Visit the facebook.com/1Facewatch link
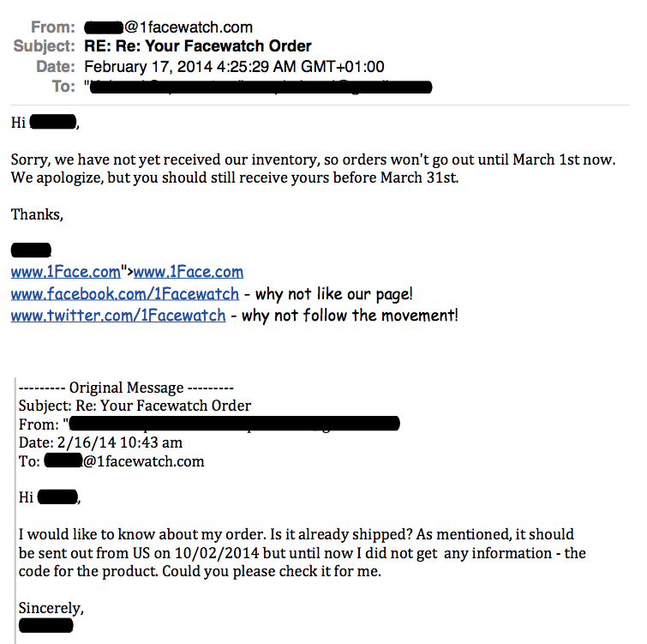 coord(124,293)
